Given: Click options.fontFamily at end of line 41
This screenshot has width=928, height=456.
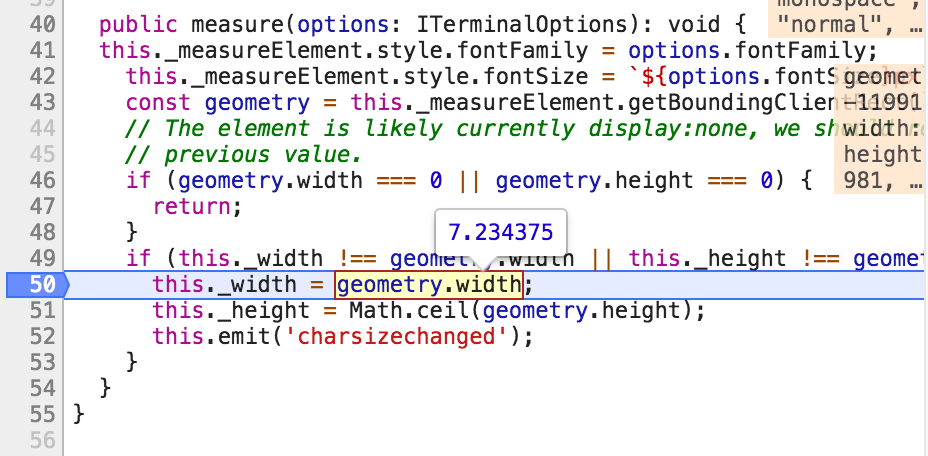Looking at the screenshot, I should (x=746, y=51).
